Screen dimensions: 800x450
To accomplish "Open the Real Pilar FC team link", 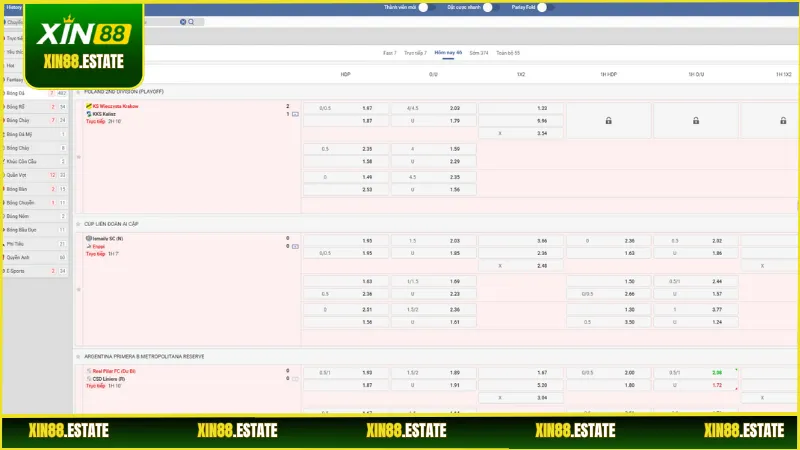I will click(x=114, y=371).
